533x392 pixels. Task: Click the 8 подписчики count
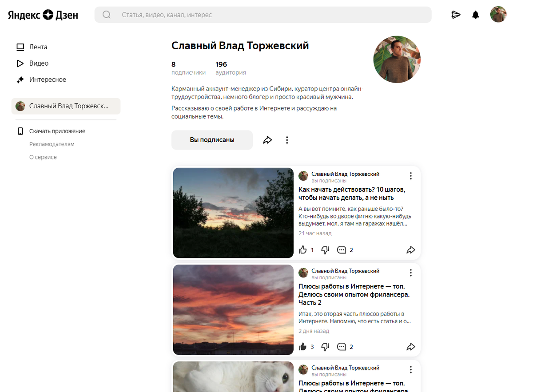point(188,68)
